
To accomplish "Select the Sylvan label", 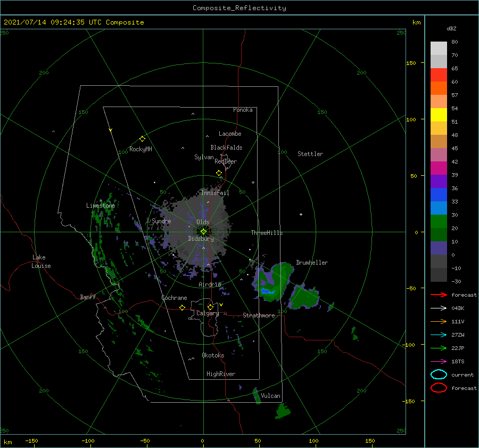I will click(204, 157).
